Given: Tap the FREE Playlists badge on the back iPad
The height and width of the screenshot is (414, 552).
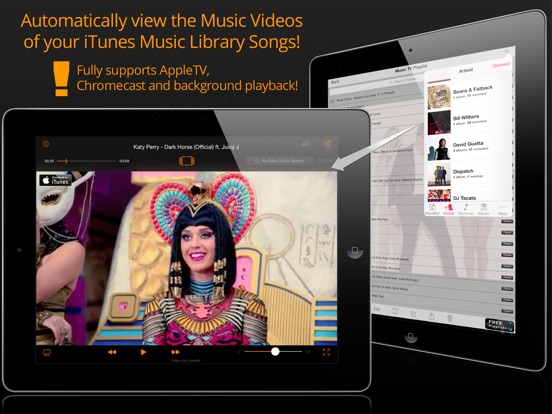Looking at the screenshot, I should (x=499, y=324).
